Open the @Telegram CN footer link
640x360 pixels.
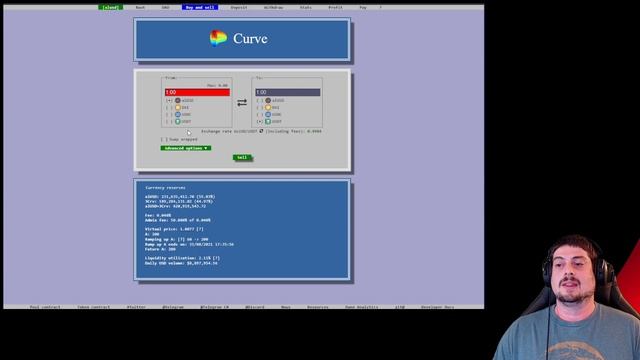click(x=214, y=307)
